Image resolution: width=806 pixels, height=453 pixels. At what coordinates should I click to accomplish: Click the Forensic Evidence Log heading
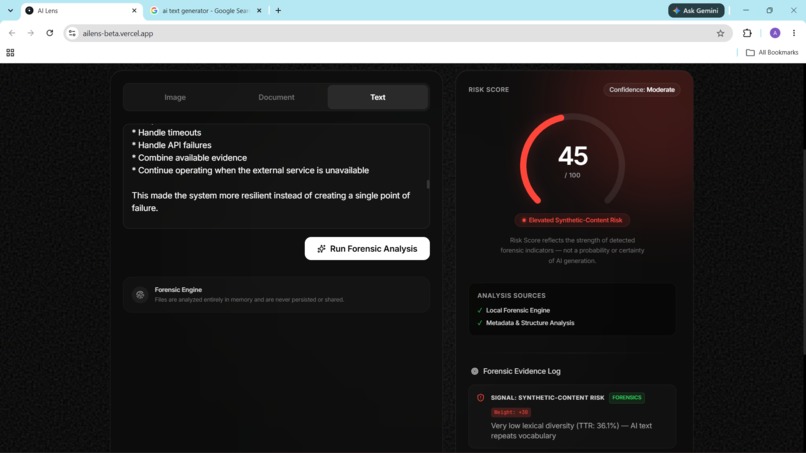[522, 371]
